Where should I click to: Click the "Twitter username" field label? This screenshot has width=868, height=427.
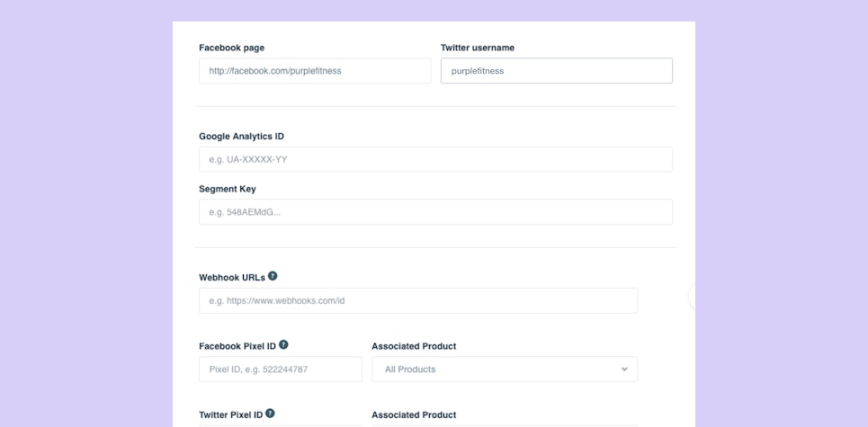(x=477, y=48)
